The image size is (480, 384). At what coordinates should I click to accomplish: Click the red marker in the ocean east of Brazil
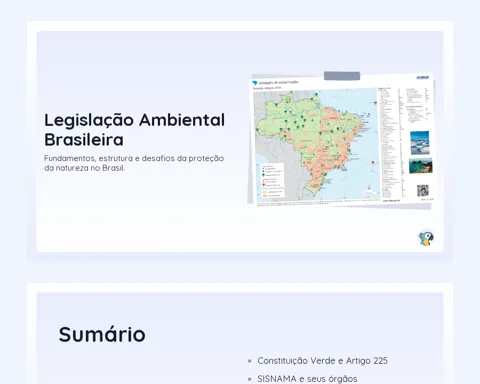coord(373,163)
